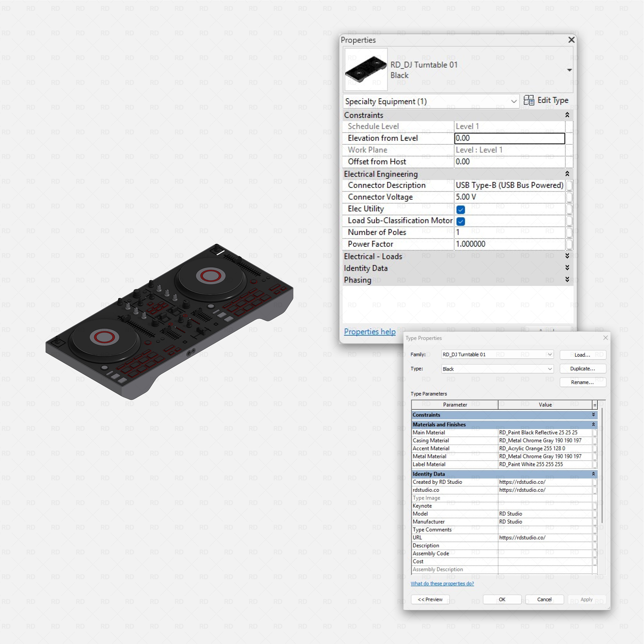The image size is (644, 644).
Task: Open the family type selector arrow
Action: pyautogui.click(x=569, y=70)
